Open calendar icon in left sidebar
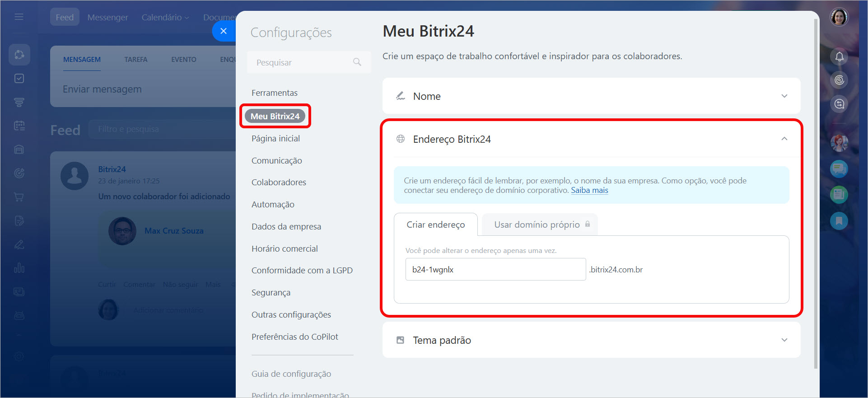This screenshot has width=868, height=398. click(x=19, y=126)
